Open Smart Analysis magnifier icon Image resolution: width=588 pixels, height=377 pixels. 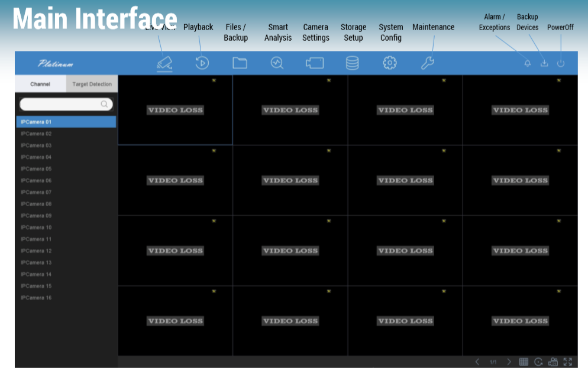coord(277,63)
